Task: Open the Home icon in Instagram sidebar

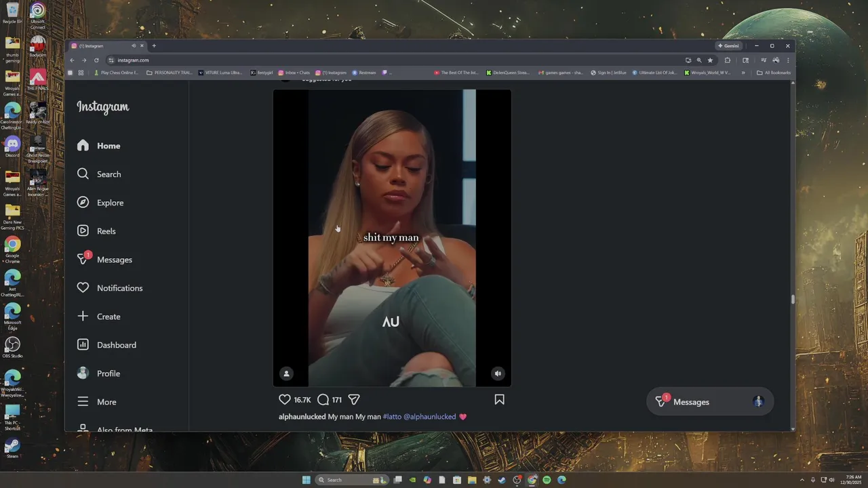Action: point(83,146)
